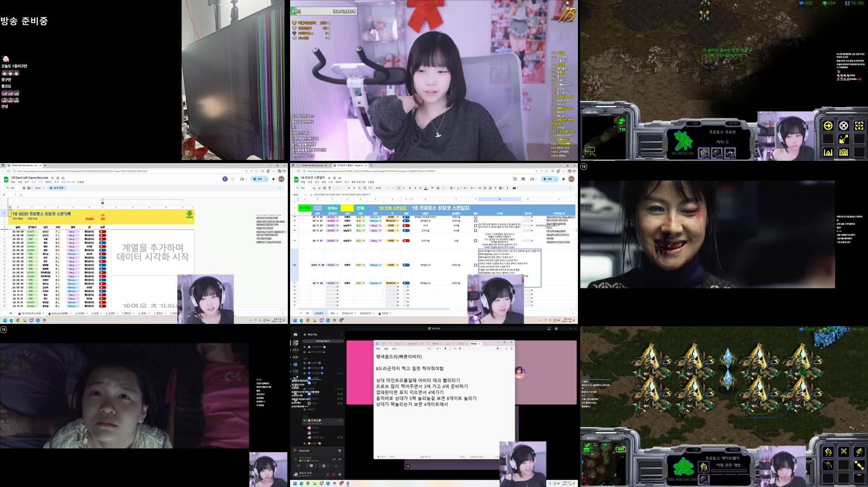The image size is (868, 487).
Task: Click the print icon in the spreadsheet toolbar
Action: pyautogui.click(x=324, y=188)
